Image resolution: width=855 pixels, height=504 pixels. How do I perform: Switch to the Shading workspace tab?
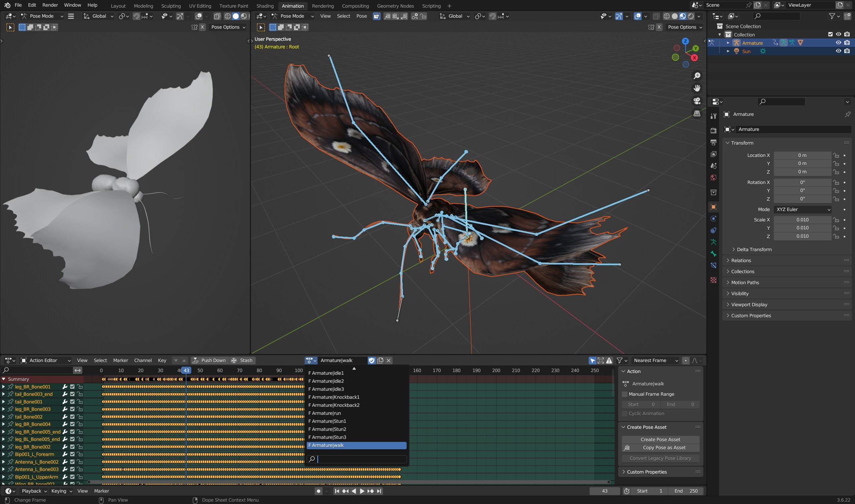click(265, 5)
